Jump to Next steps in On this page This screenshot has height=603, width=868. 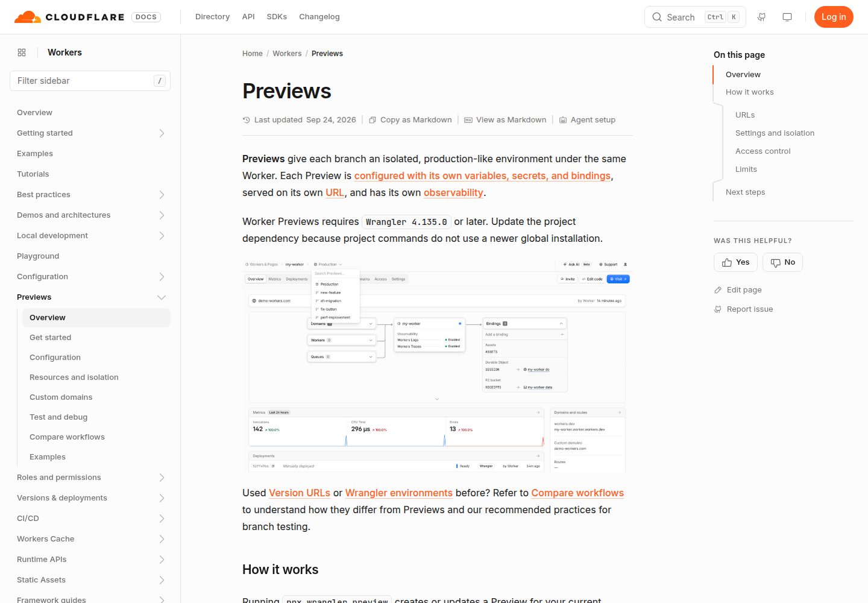tap(746, 192)
